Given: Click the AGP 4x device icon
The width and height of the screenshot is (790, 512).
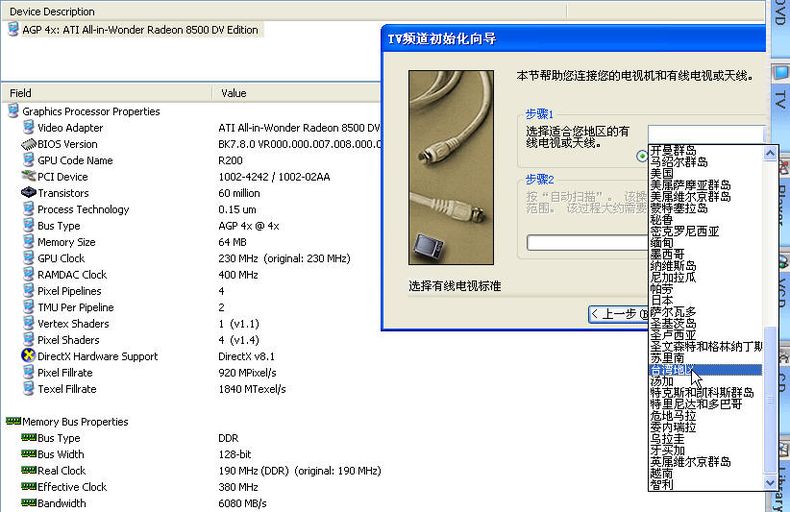Looking at the screenshot, I should point(13,29).
